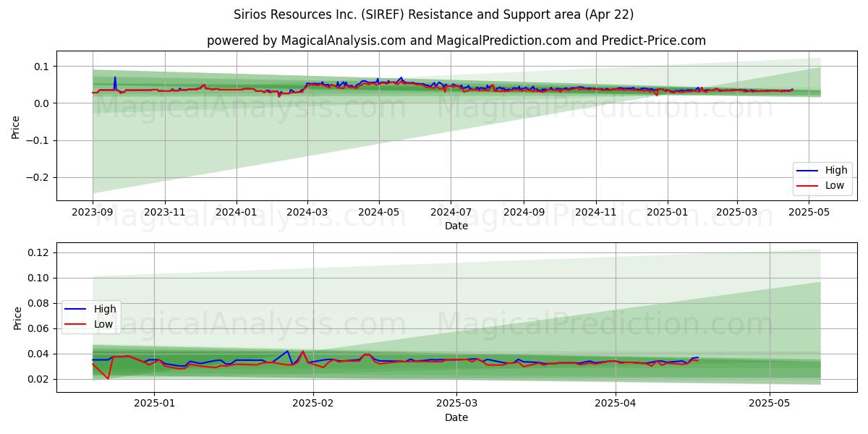Click the top chart x-axis label '2025-05'
Screen dimensions: 868x434
(x=809, y=211)
